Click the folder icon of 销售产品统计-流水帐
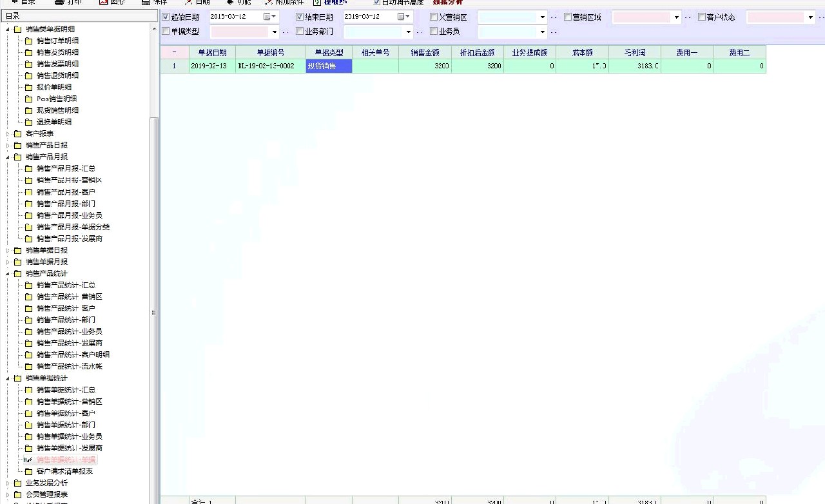This screenshot has width=825, height=504. point(28,366)
